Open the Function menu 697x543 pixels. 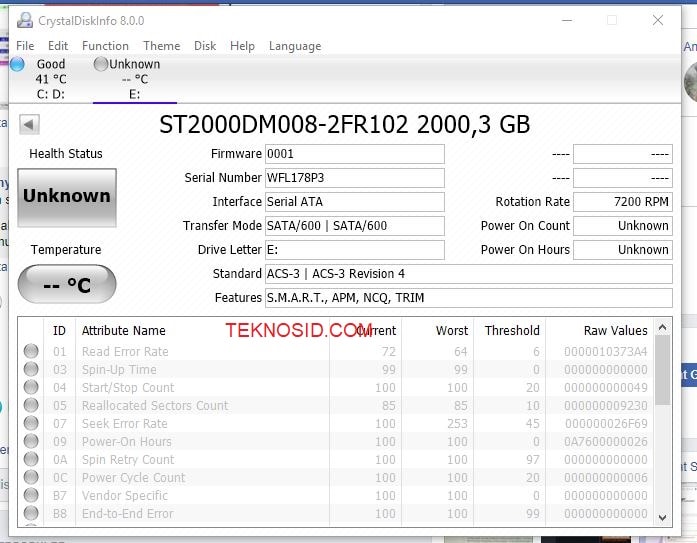tap(105, 46)
